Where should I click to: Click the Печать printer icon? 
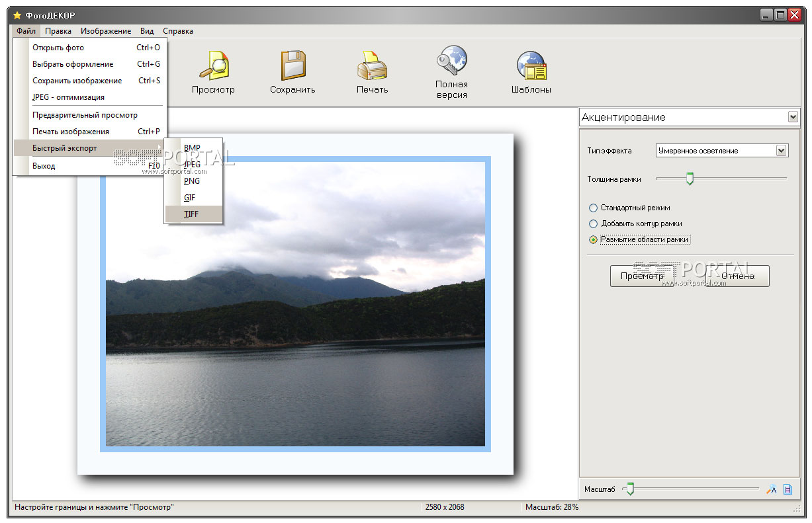click(372, 66)
